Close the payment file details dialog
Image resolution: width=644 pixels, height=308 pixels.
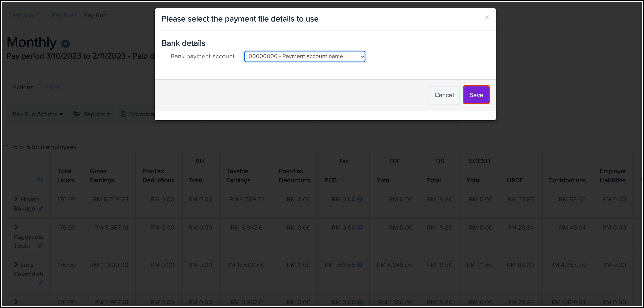[487, 17]
